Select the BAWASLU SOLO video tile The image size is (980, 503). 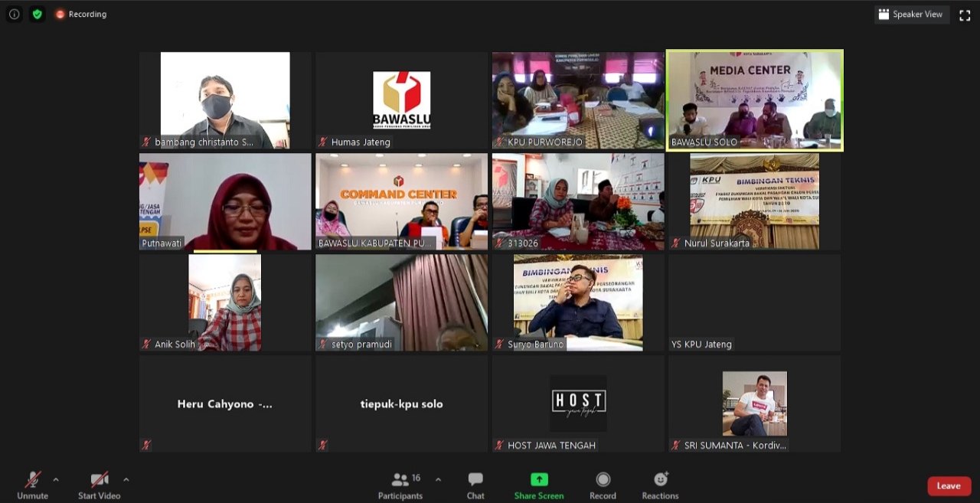click(x=754, y=100)
